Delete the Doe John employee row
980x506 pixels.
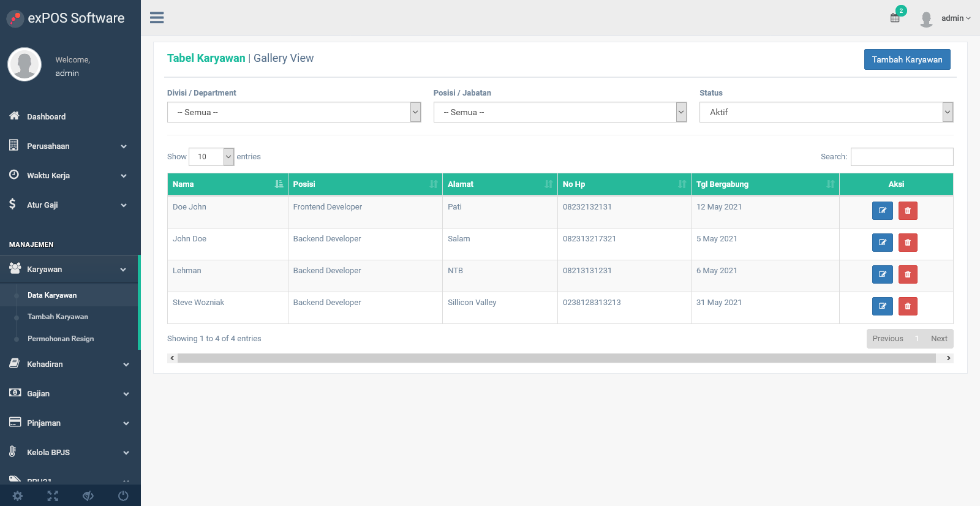pos(908,211)
